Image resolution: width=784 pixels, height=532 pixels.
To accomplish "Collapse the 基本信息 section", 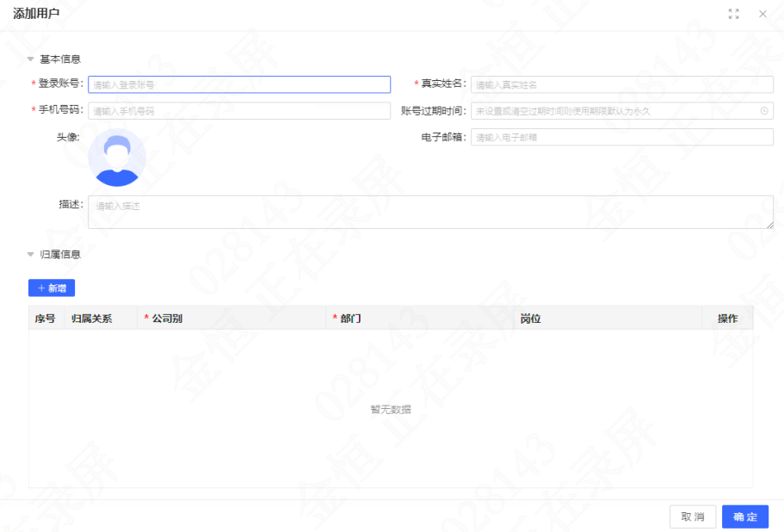I will pos(30,59).
